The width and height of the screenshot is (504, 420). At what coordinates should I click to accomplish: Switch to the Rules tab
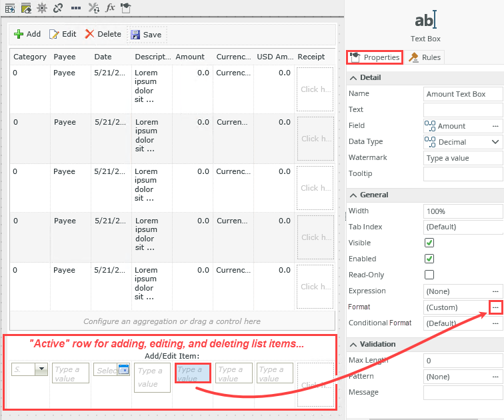tap(425, 57)
